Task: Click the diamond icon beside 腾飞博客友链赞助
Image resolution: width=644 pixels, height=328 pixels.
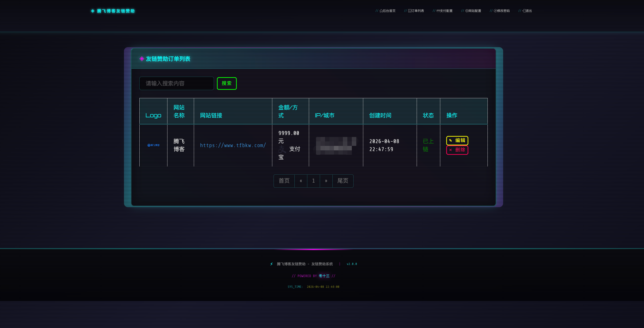Action: 92,11
